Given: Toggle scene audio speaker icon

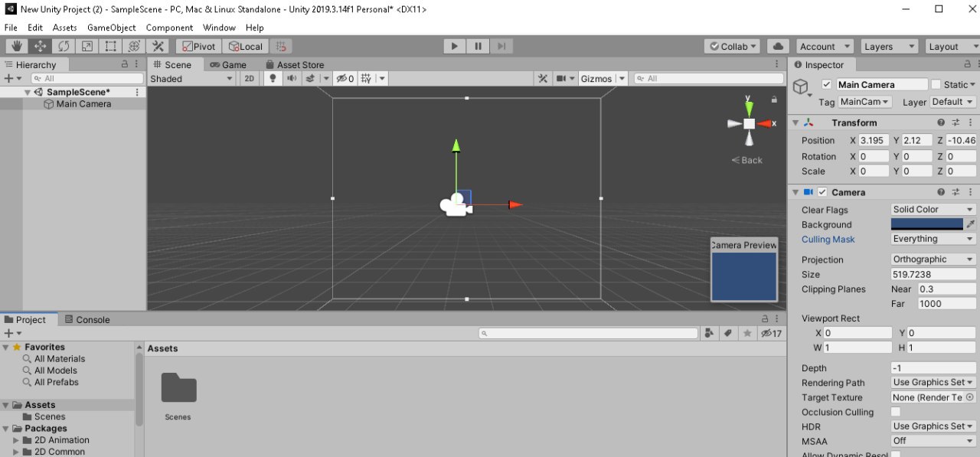Looking at the screenshot, I should tap(292, 78).
